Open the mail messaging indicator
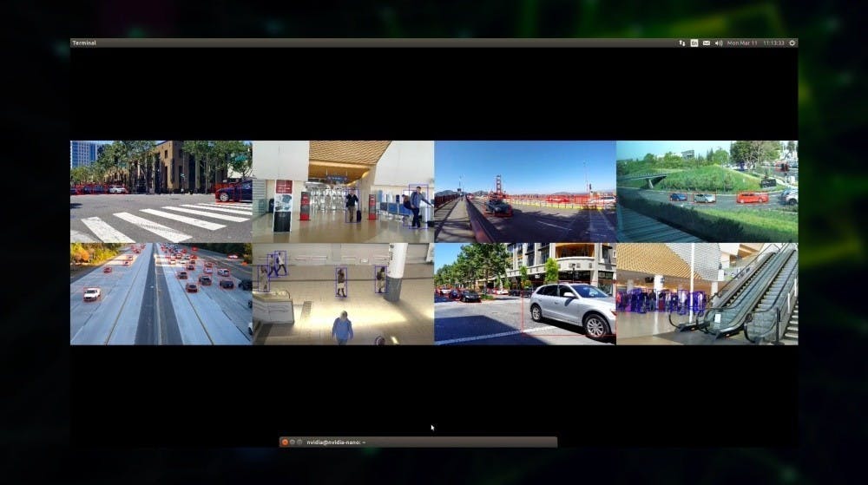 707,43
